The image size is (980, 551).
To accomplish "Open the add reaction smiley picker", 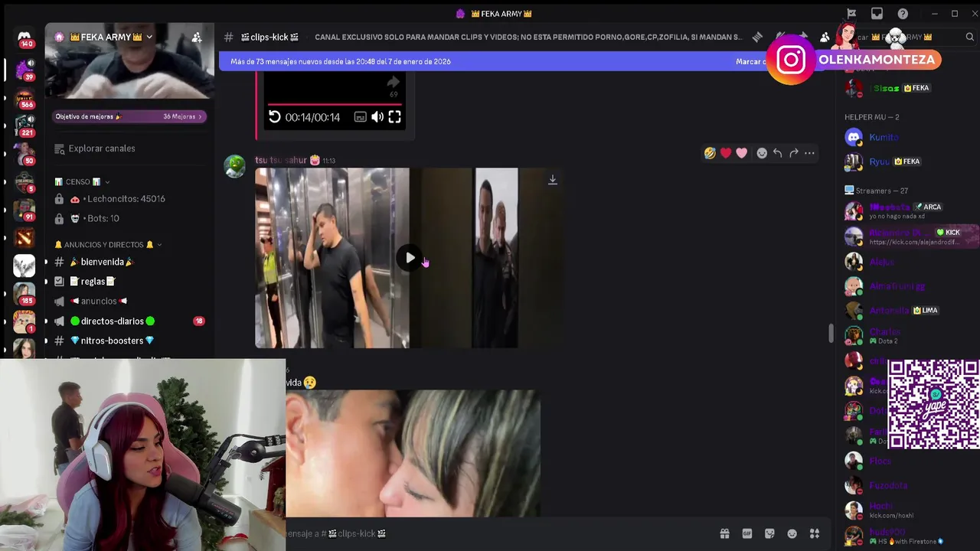I will (x=762, y=153).
